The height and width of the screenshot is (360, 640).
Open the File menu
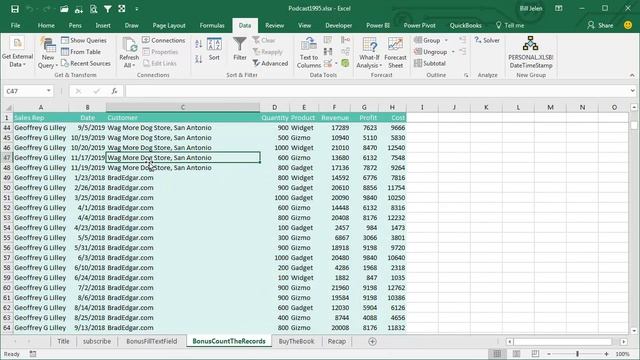point(16,25)
